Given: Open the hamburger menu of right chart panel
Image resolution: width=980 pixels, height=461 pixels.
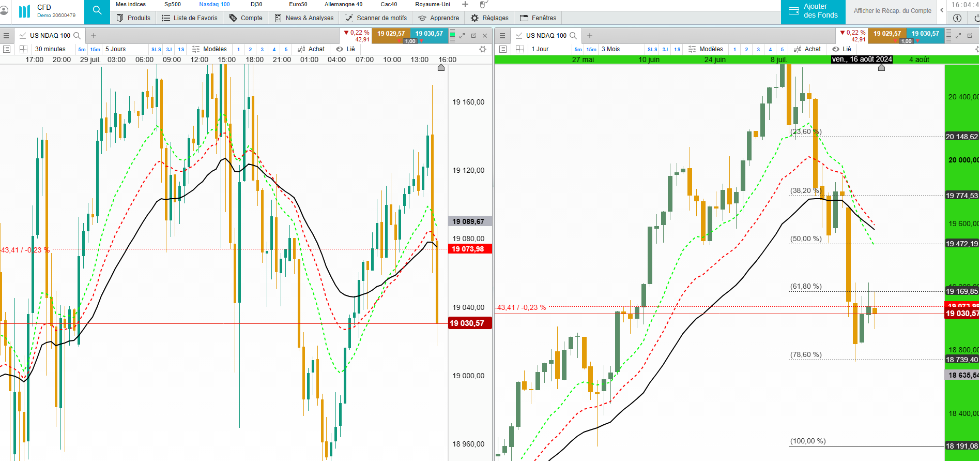Looking at the screenshot, I should pos(502,36).
